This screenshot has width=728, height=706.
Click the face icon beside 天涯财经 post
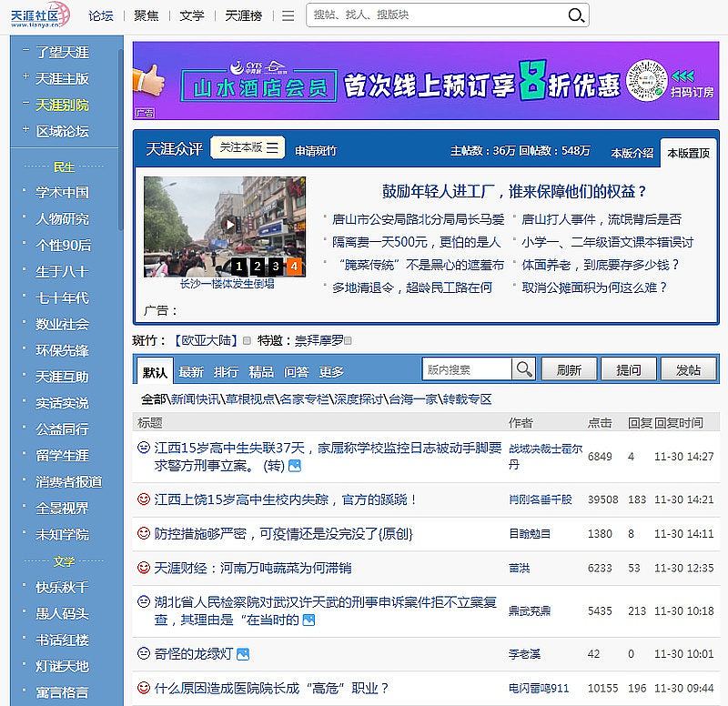tap(144, 567)
